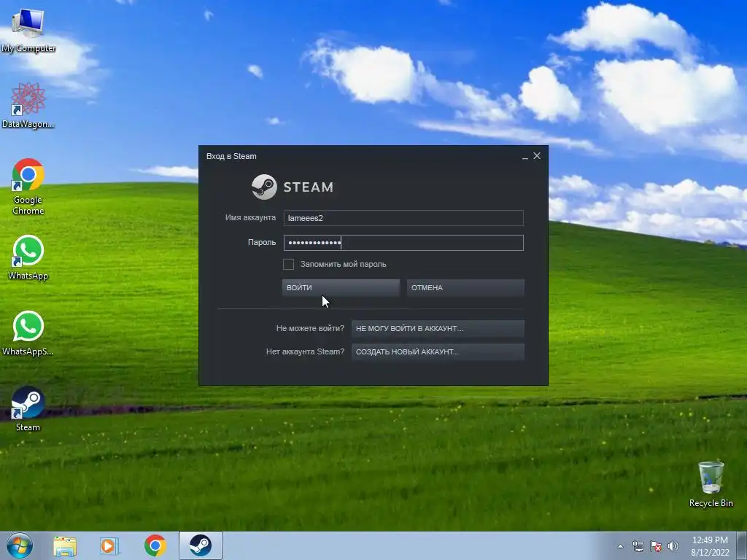747x560 pixels.
Task: Open the network tray icon
Action: click(x=638, y=547)
